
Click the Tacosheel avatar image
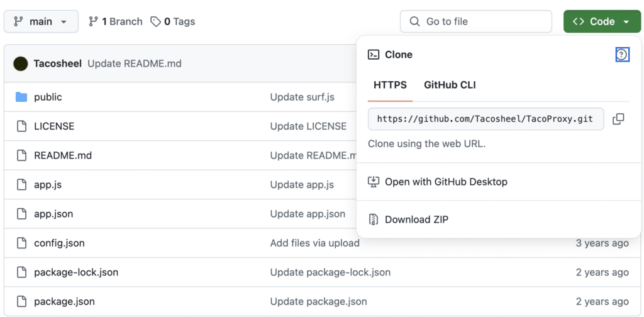pyautogui.click(x=21, y=64)
